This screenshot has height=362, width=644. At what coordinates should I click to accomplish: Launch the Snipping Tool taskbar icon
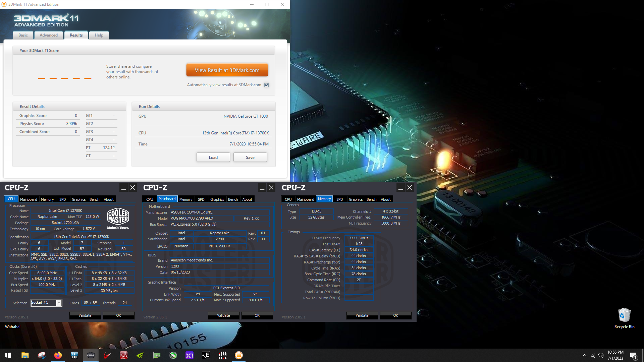click(x=41, y=355)
